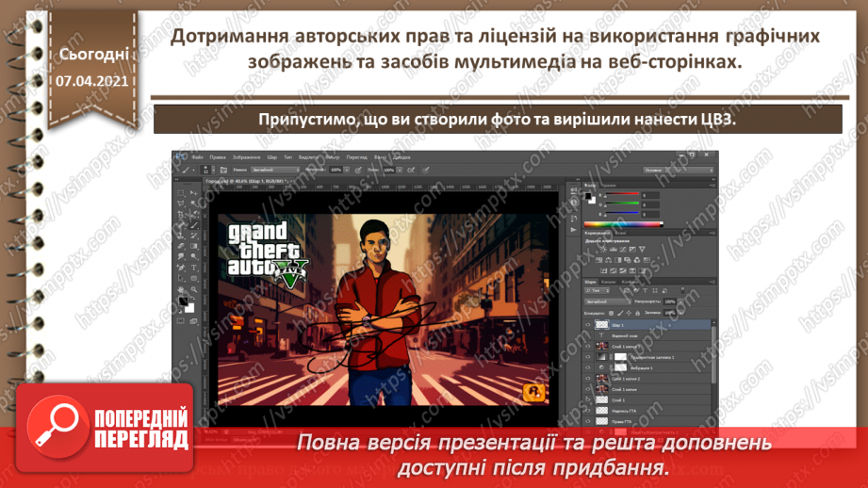868x488 pixels.
Task: Open the Channel Mixer adjustment icon
Action: click(636, 260)
